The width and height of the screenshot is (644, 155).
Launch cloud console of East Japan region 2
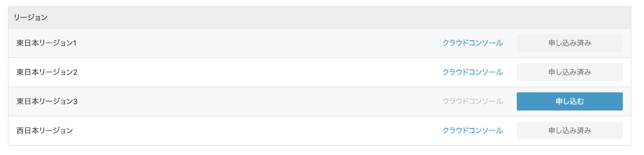[x=473, y=72]
